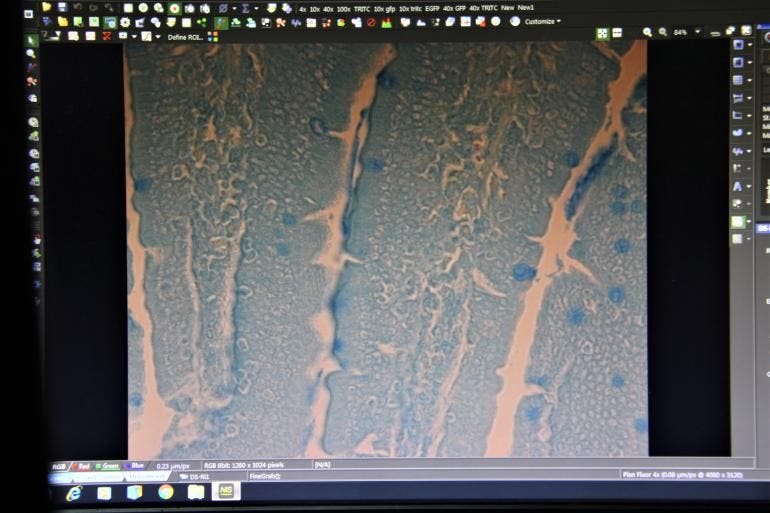The width and height of the screenshot is (770, 513).
Task: Click the 10x objective button
Action: point(315,8)
